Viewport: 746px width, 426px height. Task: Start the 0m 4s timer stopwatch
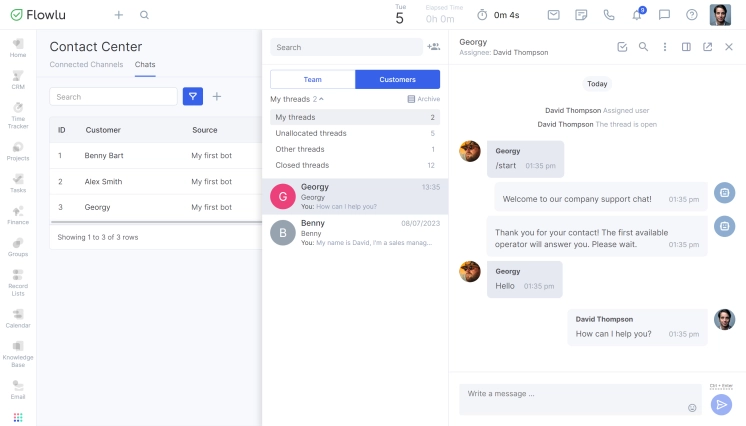(x=482, y=15)
